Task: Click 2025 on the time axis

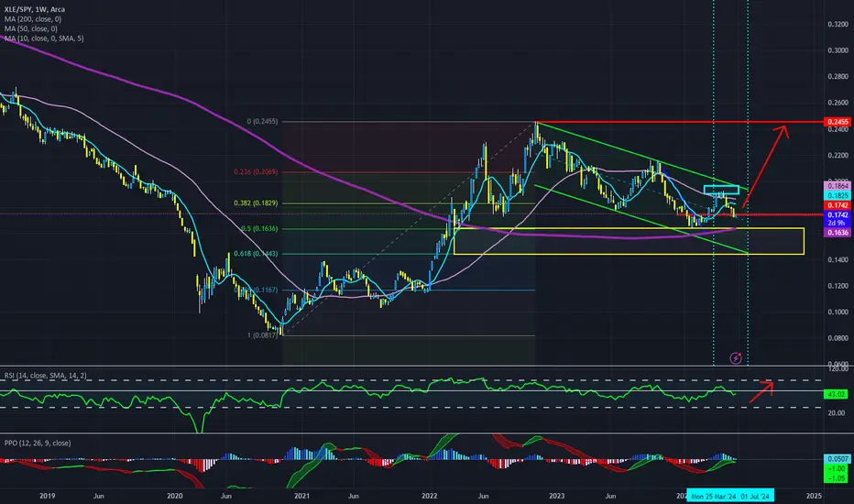Action: (x=814, y=496)
